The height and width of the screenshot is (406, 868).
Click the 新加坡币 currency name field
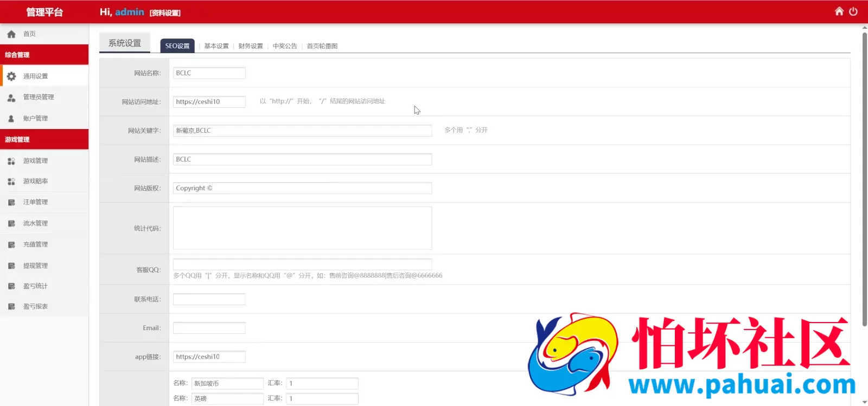pos(227,384)
